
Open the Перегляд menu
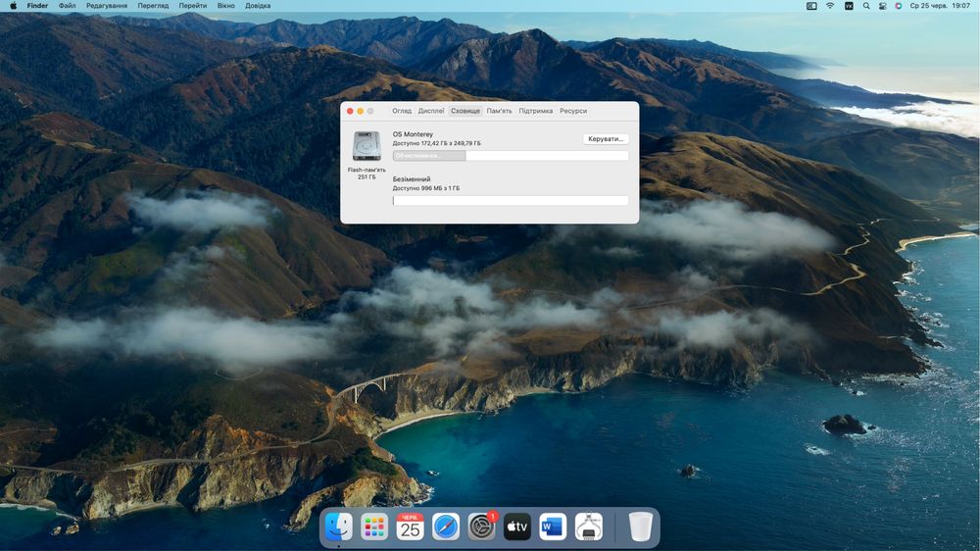[153, 6]
